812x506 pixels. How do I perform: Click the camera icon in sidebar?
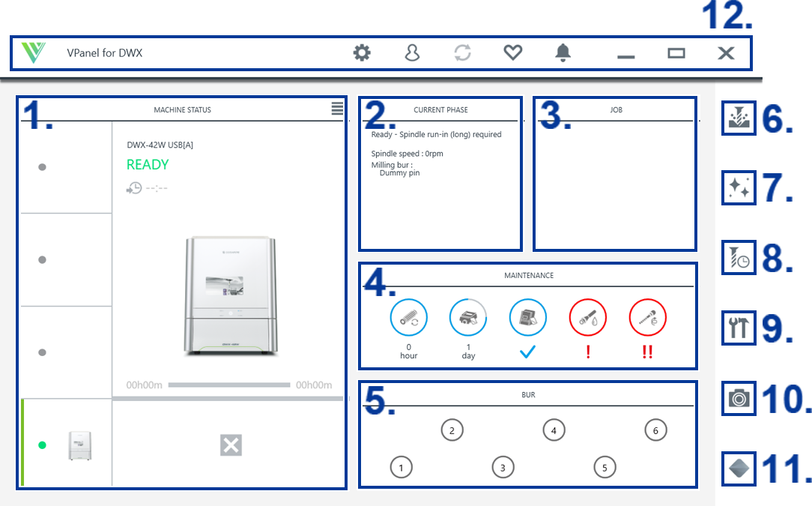[x=739, y=398]
